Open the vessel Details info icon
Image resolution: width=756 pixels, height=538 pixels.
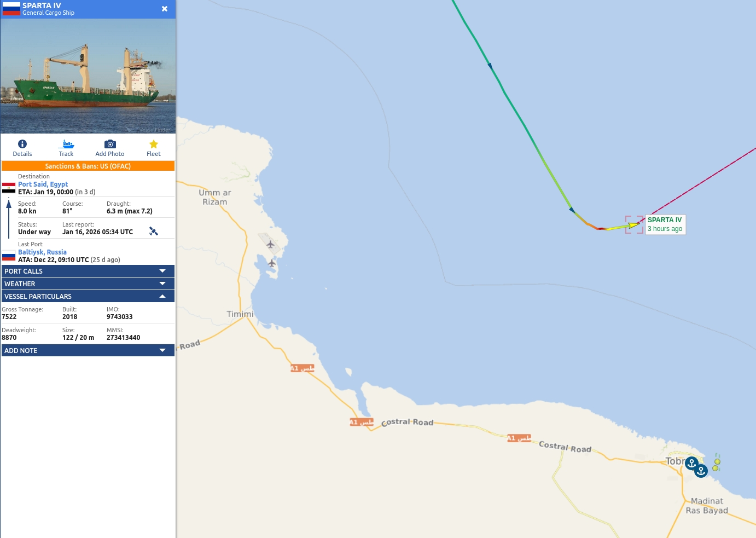pos(22,144)
